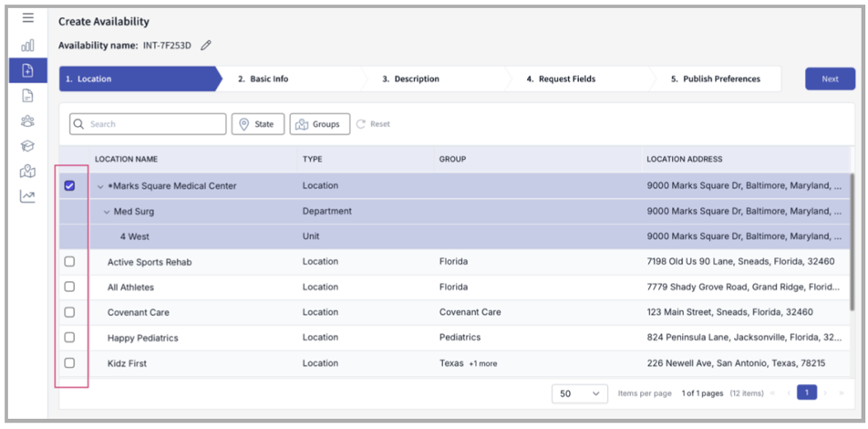Click the trend line analytics sidebar icon
This screenshot has width=868, height=429.
point(27,196)
